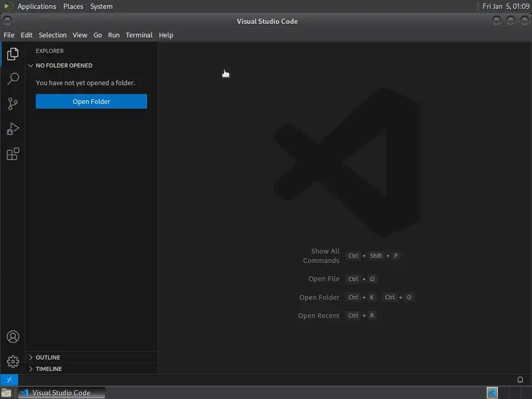Screen dimensions: 532x399
Task: Click 'You have not yet opened a folder.' text
Action: (x=86, y=83)
